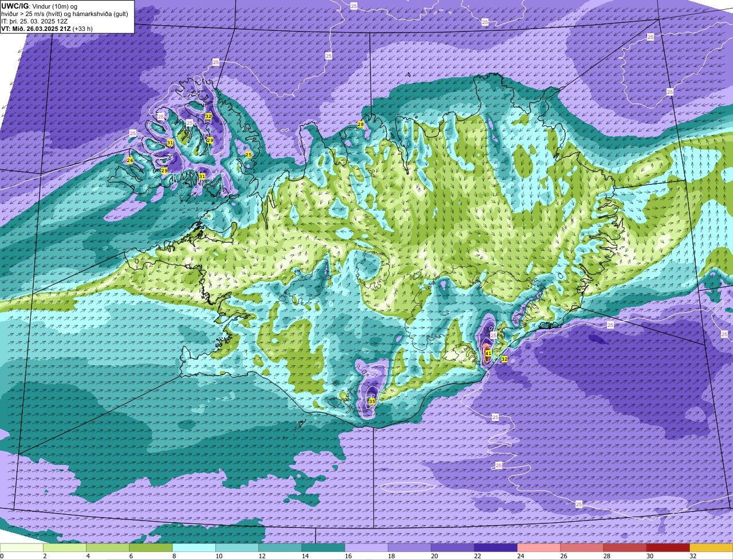Screen dimensions: 733x560
Task: Pick the 12–14 m/s medium teal legend swatch
Action: point(280,547)
